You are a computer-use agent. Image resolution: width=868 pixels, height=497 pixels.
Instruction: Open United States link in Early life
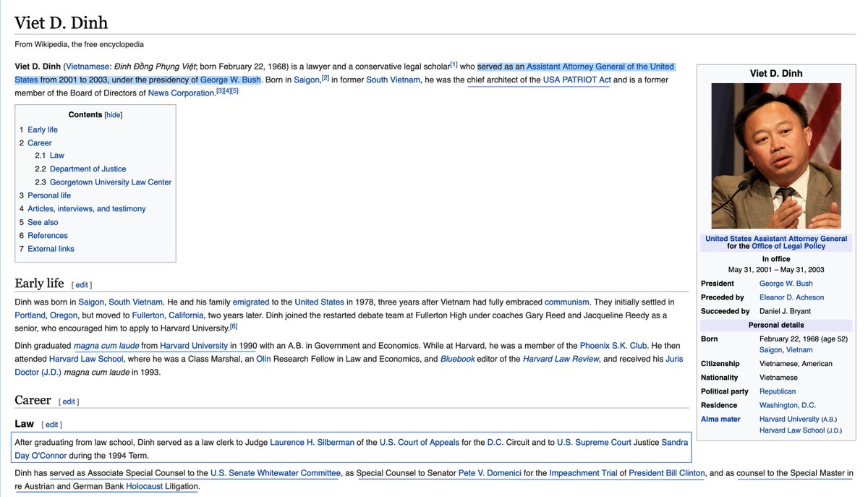pos(319,302)
